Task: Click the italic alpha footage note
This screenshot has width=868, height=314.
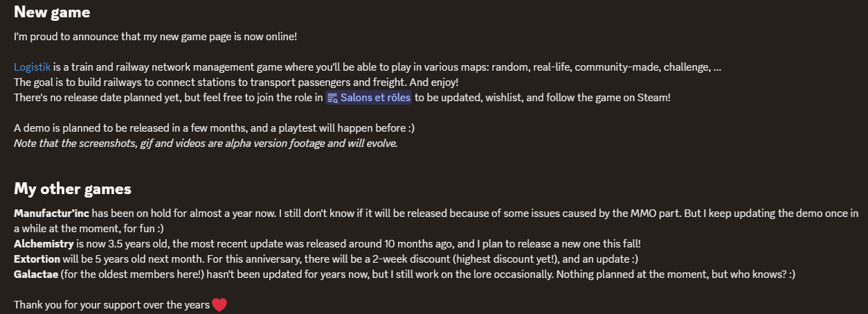Action: coord(206,143)
